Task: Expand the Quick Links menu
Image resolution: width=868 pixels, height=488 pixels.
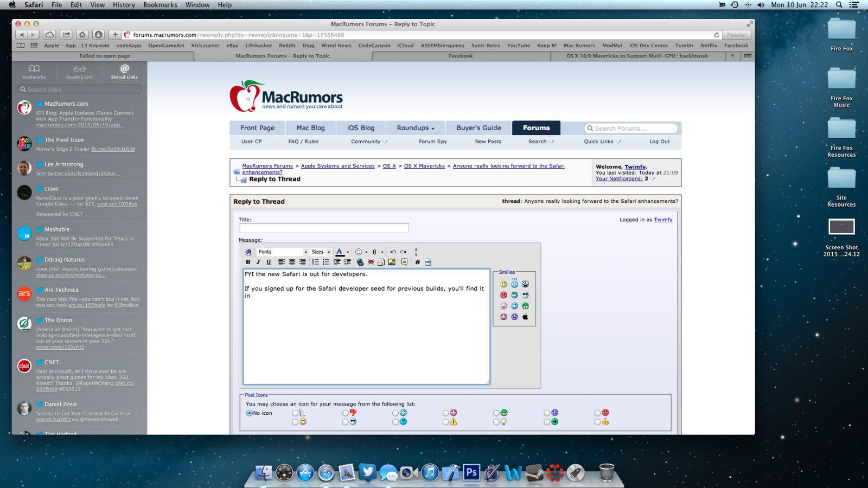Action: [x=602, y=142]
